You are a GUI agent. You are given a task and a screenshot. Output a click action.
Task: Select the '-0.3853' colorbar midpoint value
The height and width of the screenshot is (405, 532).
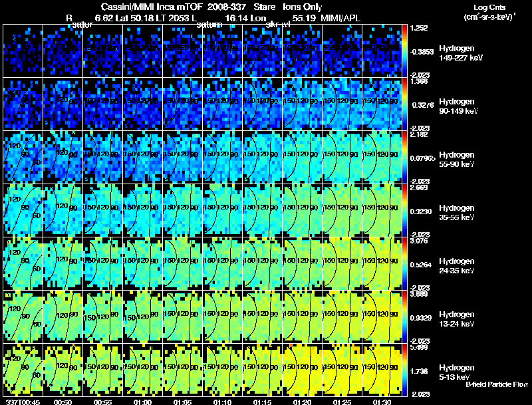coord(422,52)
